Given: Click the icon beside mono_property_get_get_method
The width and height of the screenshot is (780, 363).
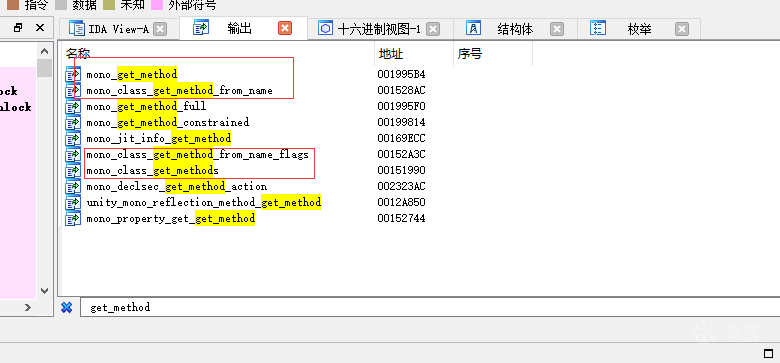Looking at the screenshot, I should click(73, 219).
